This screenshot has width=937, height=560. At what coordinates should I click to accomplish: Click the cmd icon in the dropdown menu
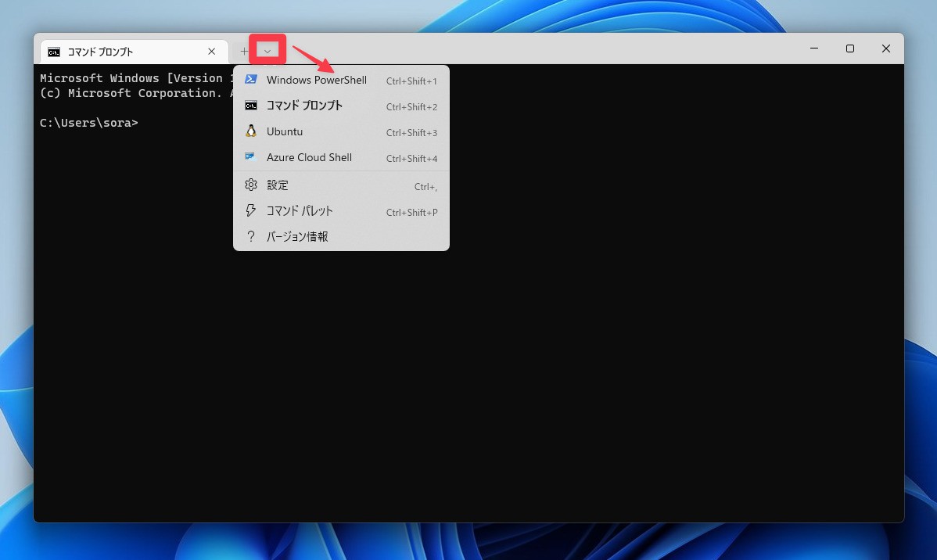coord(251,106)
